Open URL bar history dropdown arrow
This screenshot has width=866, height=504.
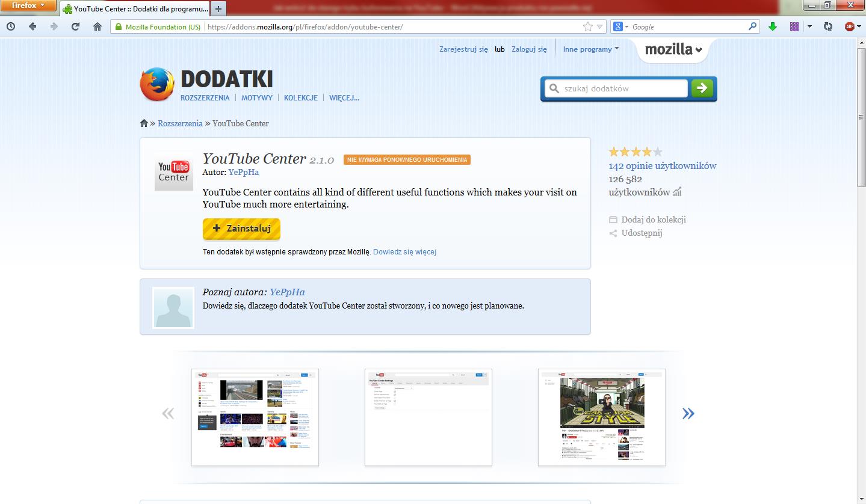pos(600,27)
